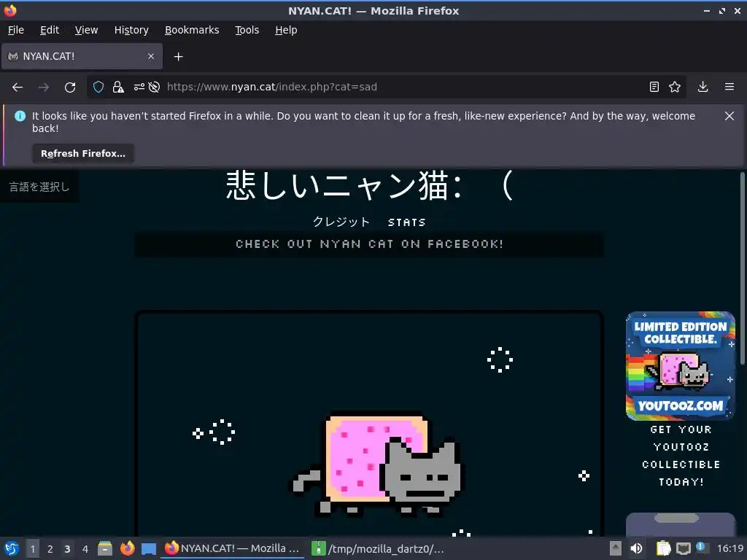This screenshot has height=560, width=747.
Task: Click the Refresh Firefox... button
Action: click(x=83, y=154)
